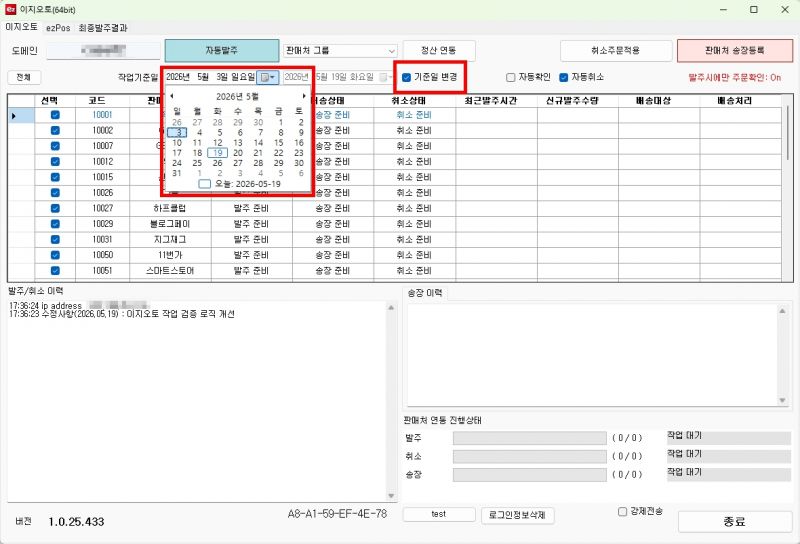The image size is (800, 544).
Task: Open the 최종발주결과 menu
Action: (103, 28)
